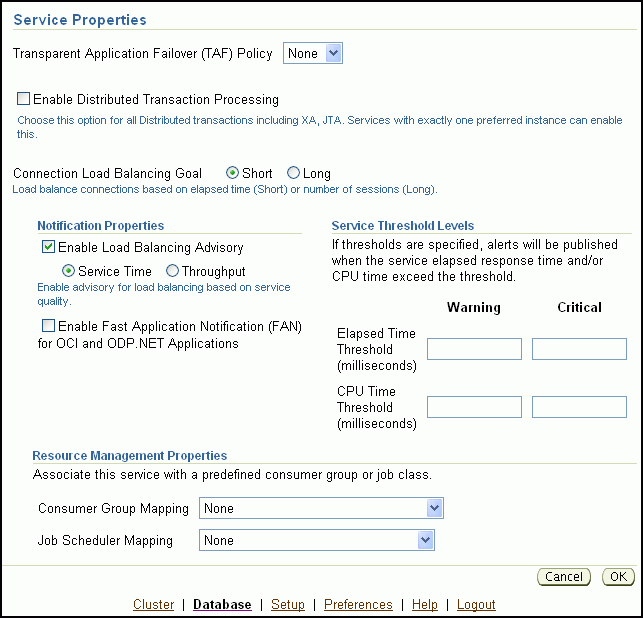The height and width of the screenshot is (618, 643).
Task: Click Elapsed Time Threshold Warning field
Action: pos(474,349)
